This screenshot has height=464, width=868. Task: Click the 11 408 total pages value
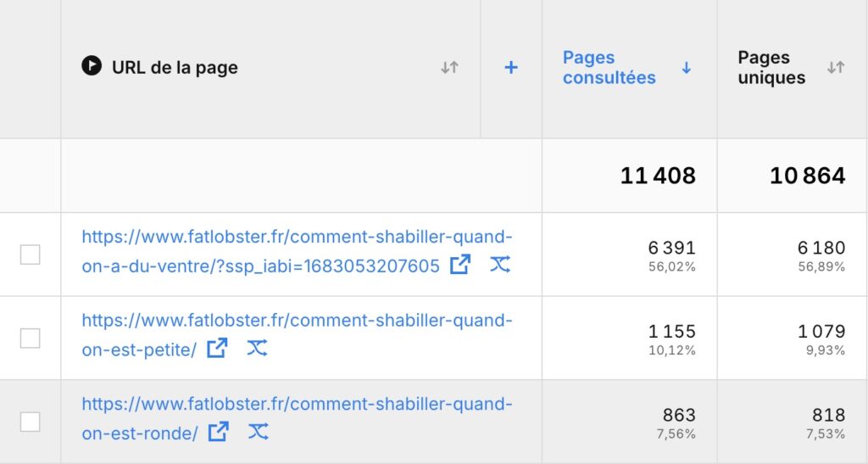click(658, 176)
